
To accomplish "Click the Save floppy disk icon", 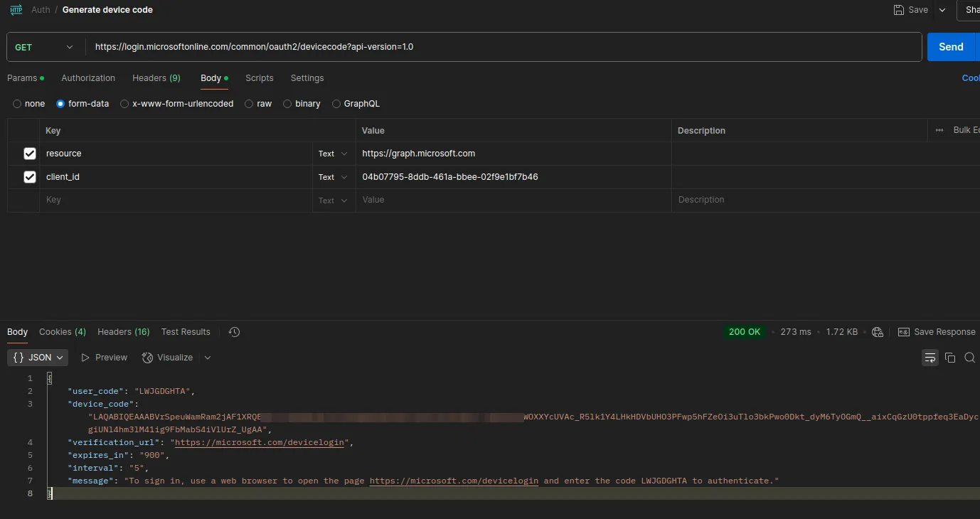I will coord(899,10).
